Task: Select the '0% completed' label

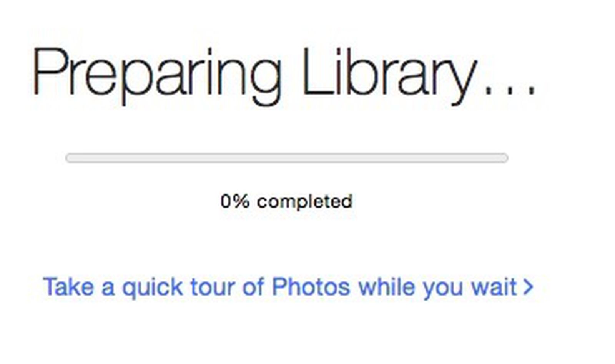Action: click(286, 199)
